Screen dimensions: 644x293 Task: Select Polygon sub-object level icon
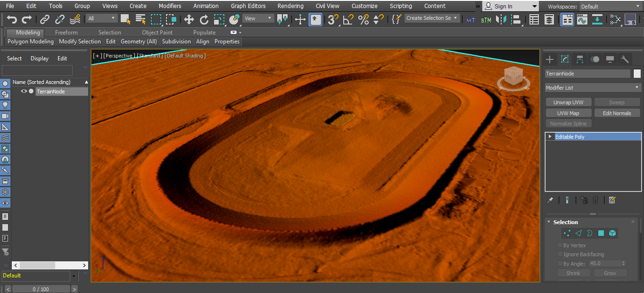coord(601,233)
